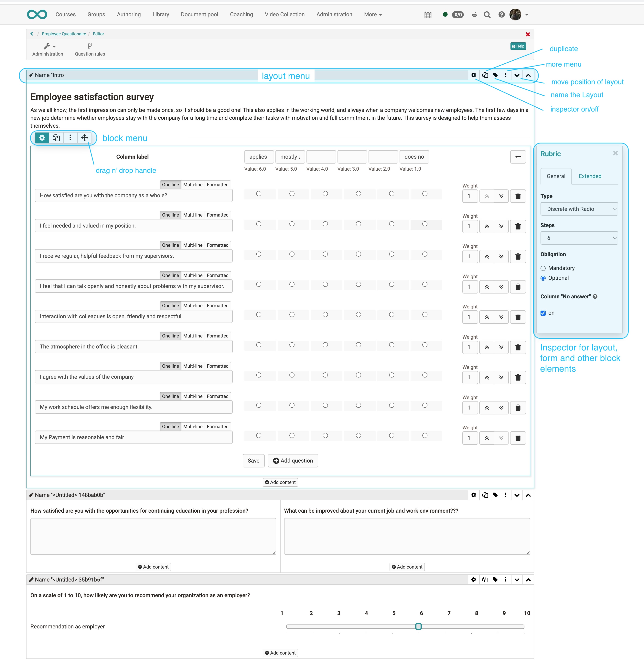Screen dimensions: 644x662
Task: Open the Type dropdown Discrete with Radio
Action: 579,209
